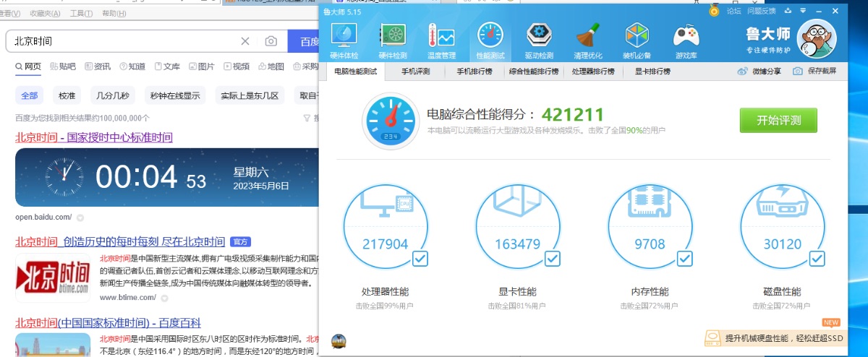868x357 pixels.
Task: Switch to 综合性能排行榜 tab
Action: [x=534, y=72]
